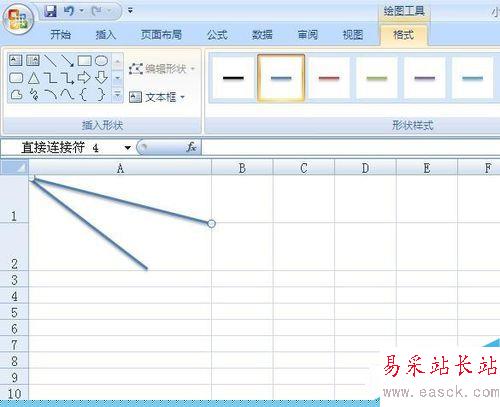This screenshot has width=500, height=407.
Task: Choose the curve shape
Action: pos(68,95)
